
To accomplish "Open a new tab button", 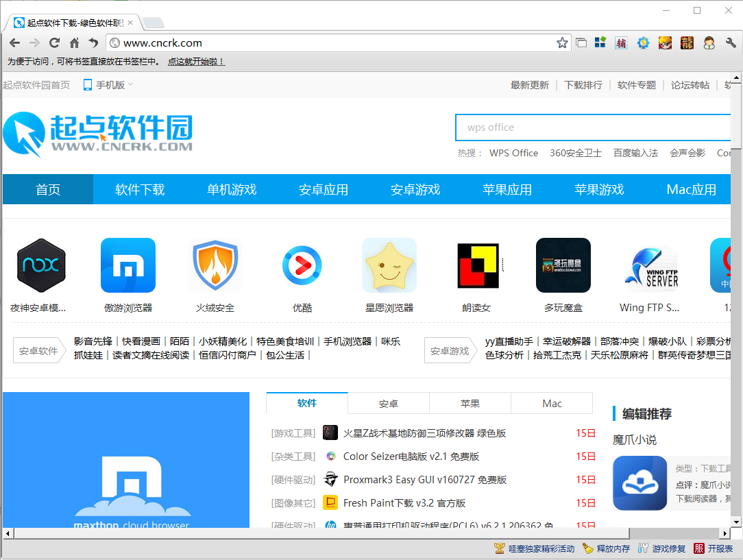I will 153,22.
